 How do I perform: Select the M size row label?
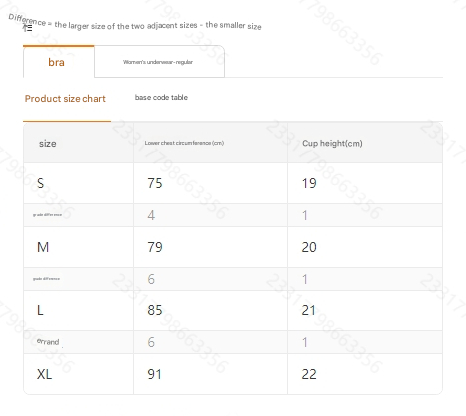(43, 247)
